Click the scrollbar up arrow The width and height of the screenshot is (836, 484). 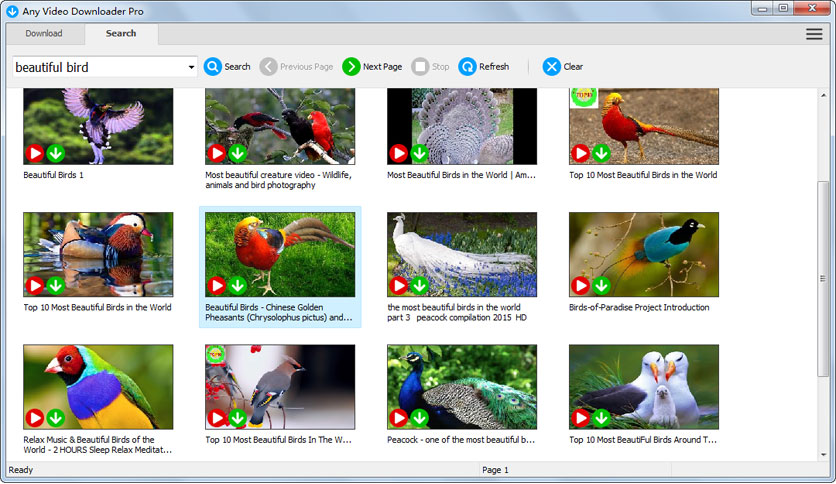pos(823,95)
